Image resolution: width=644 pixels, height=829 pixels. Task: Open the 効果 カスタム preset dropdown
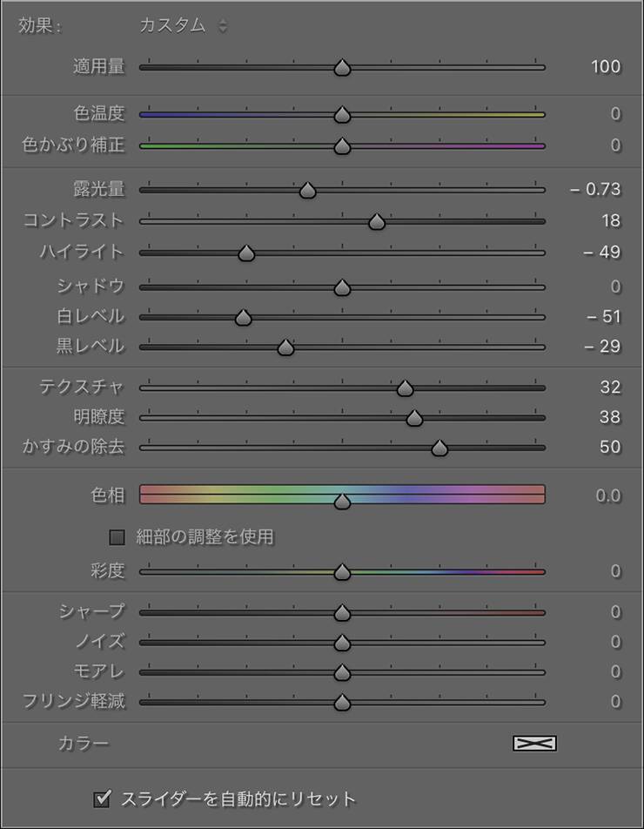tap(184, 25)
